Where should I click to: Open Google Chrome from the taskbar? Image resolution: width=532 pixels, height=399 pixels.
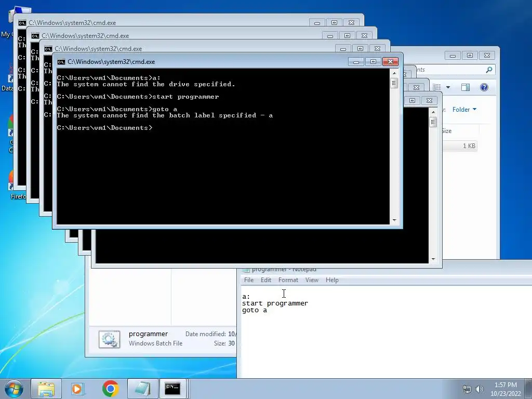(x=110, y=389)
